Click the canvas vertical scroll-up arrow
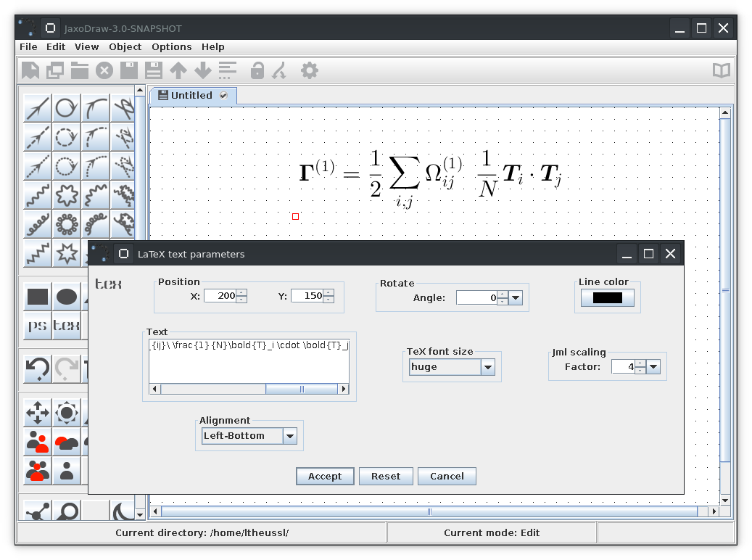Screen dimensions: 752x560 tap(725, 112)
